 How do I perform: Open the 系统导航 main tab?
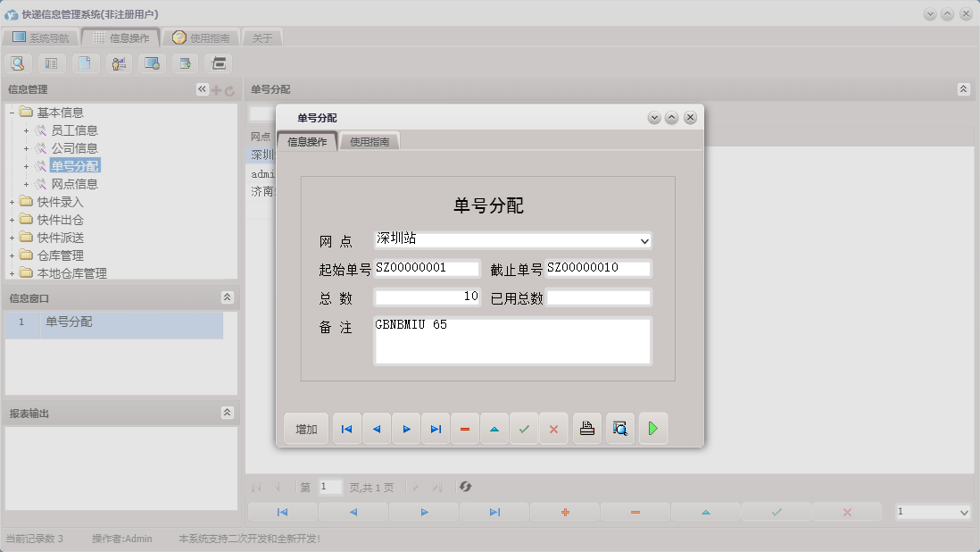click(x=40, y=38)
